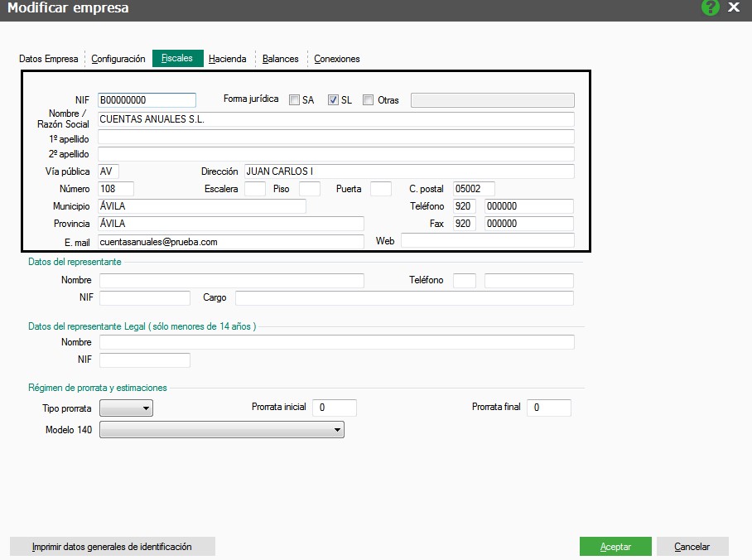
Task: Focus the company Teléfono prefix field 920
Action: point(465,206)
